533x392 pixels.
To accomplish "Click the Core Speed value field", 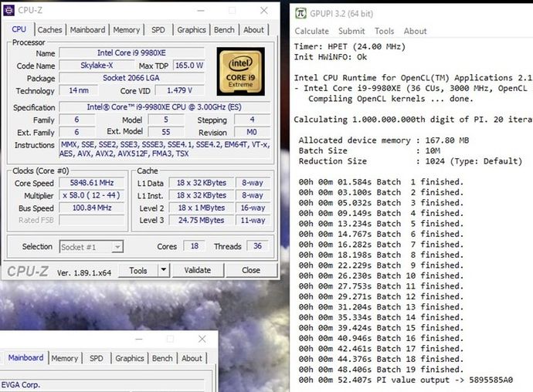I will pos(92,183).
